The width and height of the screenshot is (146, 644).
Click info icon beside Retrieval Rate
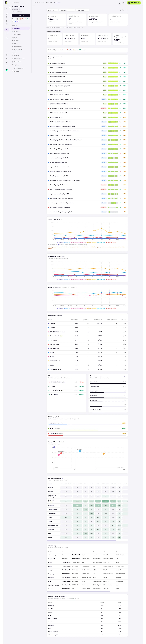point(75,35)
